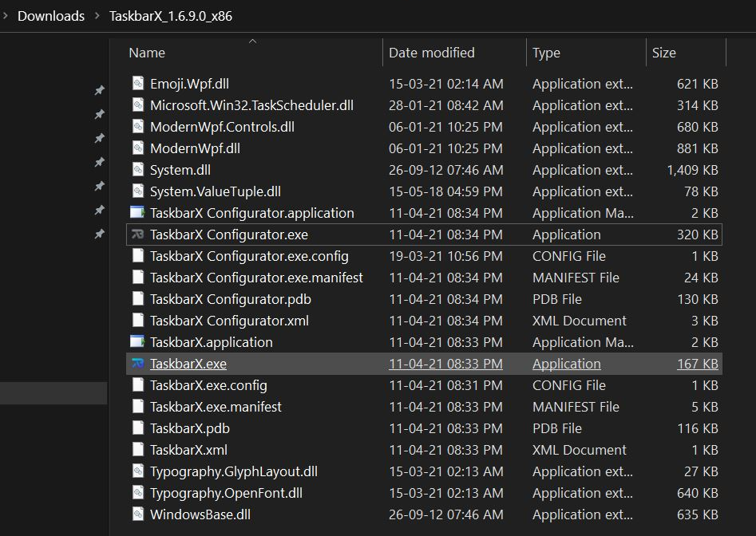Click the TaskbarX Configurator.application icon

pyautogui.click(x=137, y=213)
